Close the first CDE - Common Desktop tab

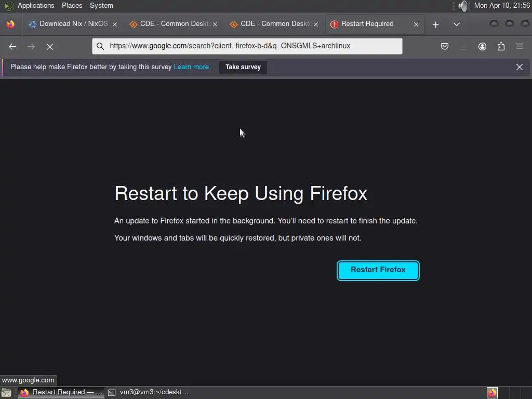click(215, 24)
